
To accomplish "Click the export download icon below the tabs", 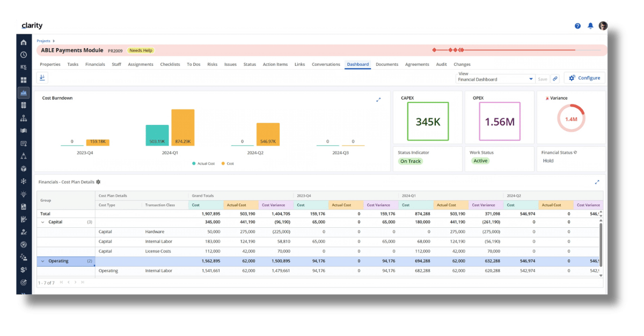I will pos(42,78).
